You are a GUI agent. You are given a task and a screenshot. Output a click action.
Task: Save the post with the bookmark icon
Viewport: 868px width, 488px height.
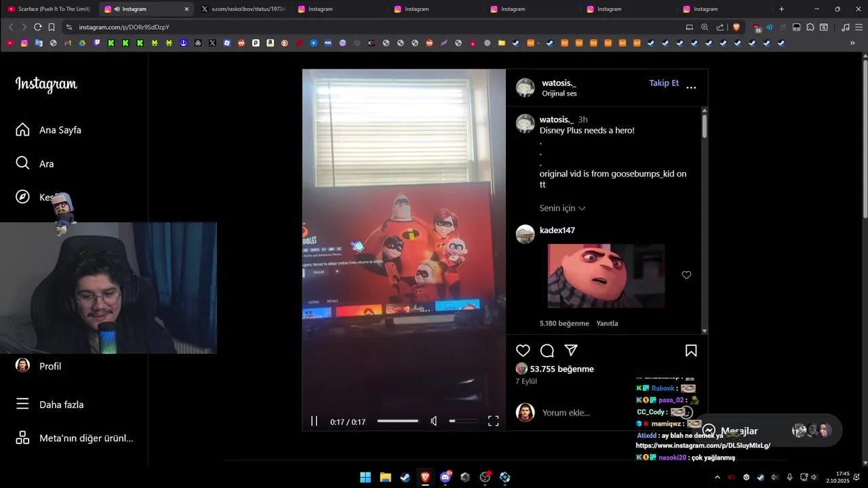click(x=691, y=350)
